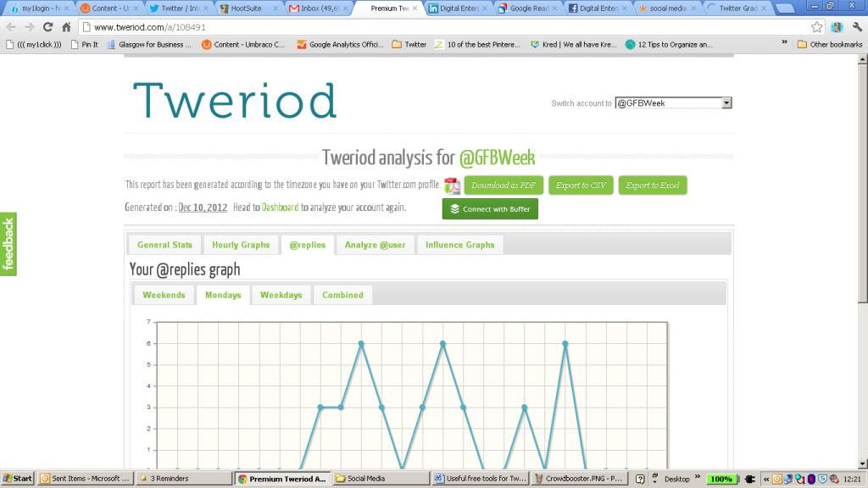Open the feedback side tab
868x488 pixels.
[8, 244]
